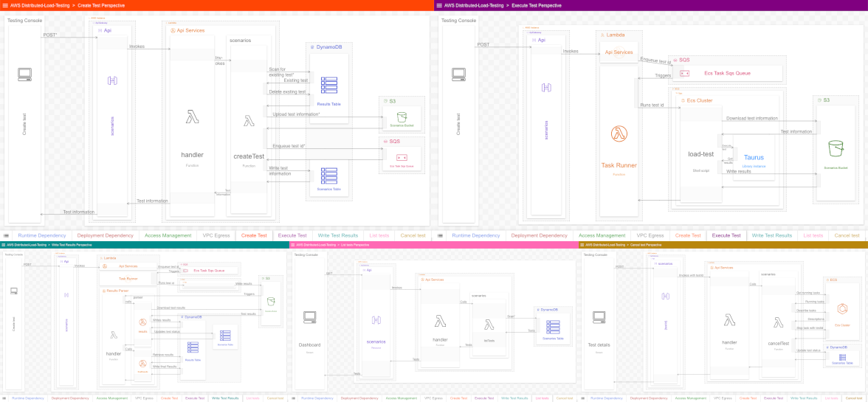Open Cancel test tab in Execute Test panel

[x=847, y=235]
